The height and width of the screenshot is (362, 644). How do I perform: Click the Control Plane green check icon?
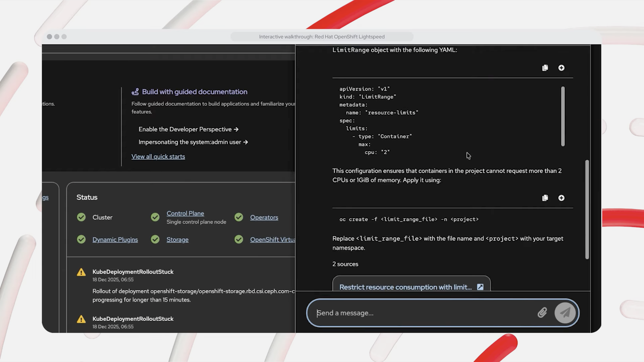pos(155,217)
